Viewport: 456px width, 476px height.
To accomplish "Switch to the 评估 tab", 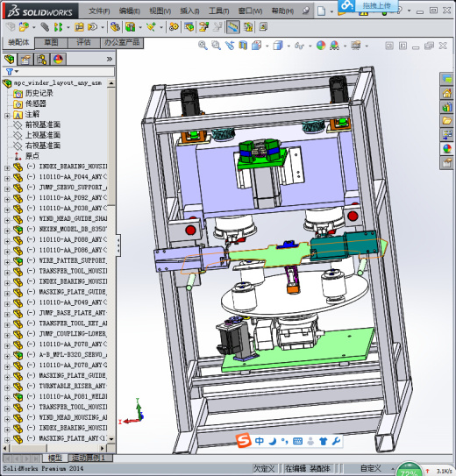I will 83,42.
